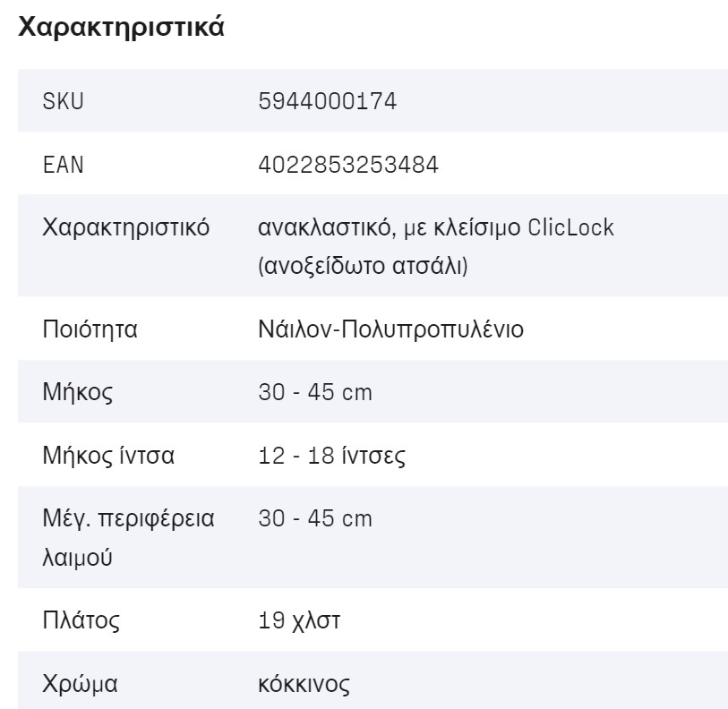The image size is (728, 709).
Task: Click the Χρώμα row label
Action: click(81, 685)
